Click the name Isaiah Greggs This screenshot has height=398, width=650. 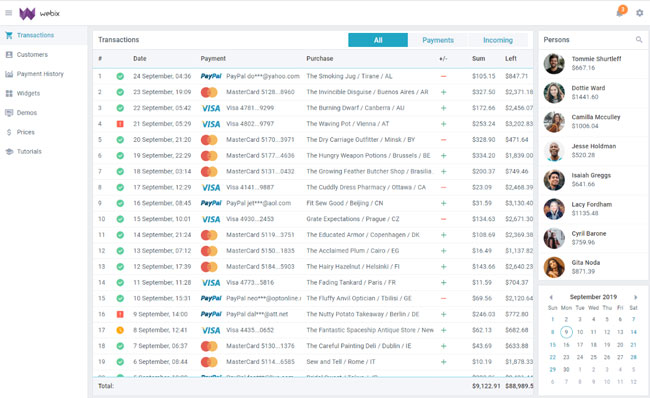(591, 175)
